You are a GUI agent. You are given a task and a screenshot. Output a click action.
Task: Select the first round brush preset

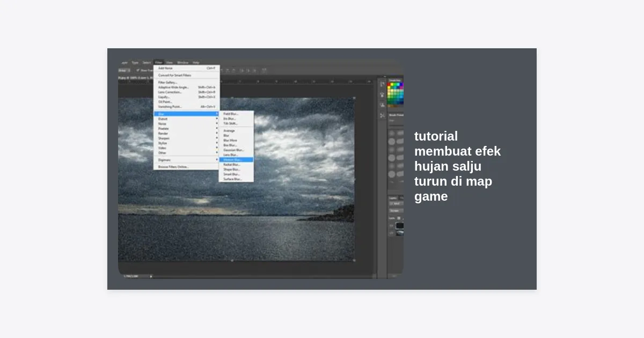click(392, 133)
